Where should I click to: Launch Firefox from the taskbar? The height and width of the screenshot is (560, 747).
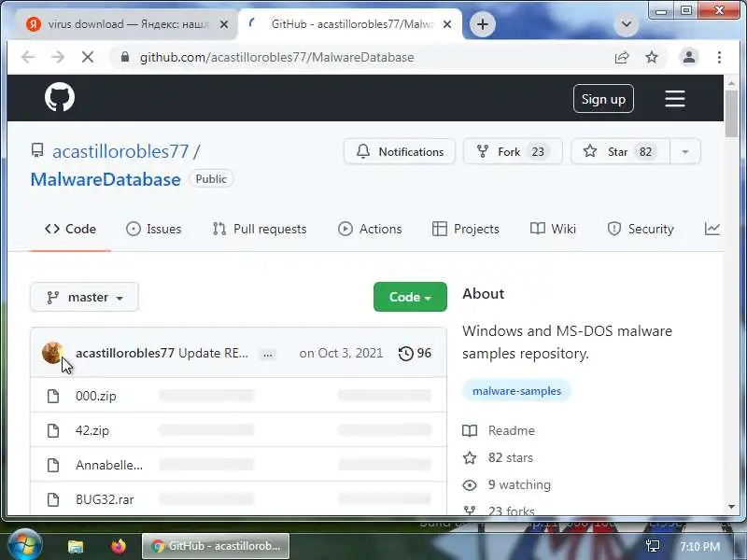click(x=119, y=546)
